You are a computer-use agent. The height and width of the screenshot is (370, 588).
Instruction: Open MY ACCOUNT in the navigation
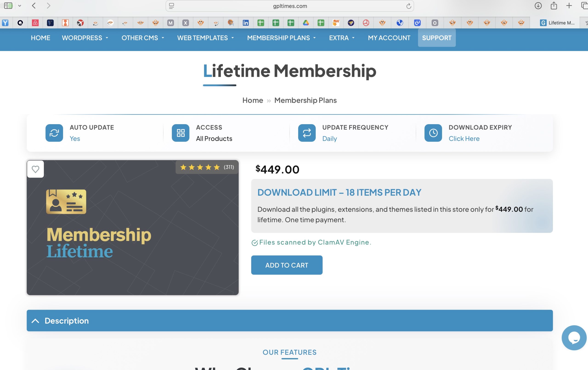[x=389, y=38]
